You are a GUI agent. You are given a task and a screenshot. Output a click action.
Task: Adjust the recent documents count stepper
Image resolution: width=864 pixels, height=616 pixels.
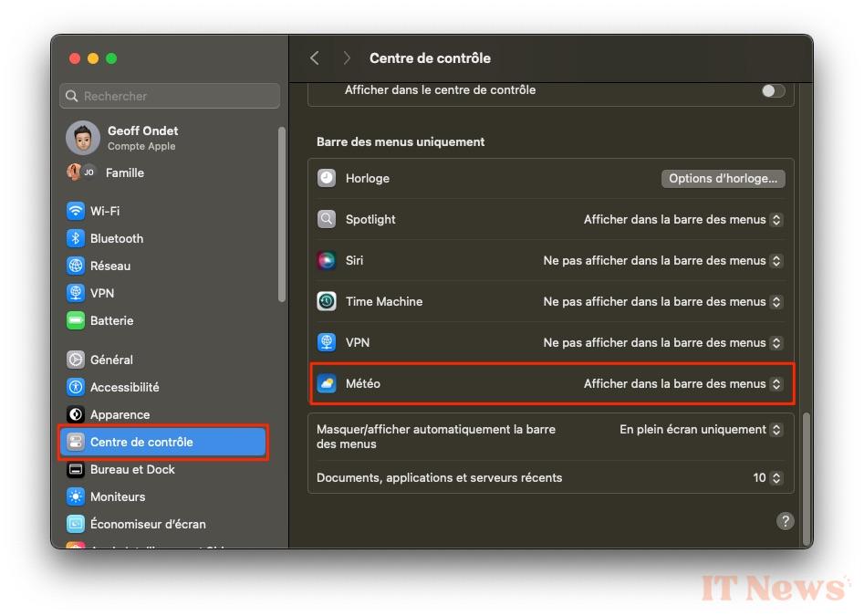tap(776, 478)
